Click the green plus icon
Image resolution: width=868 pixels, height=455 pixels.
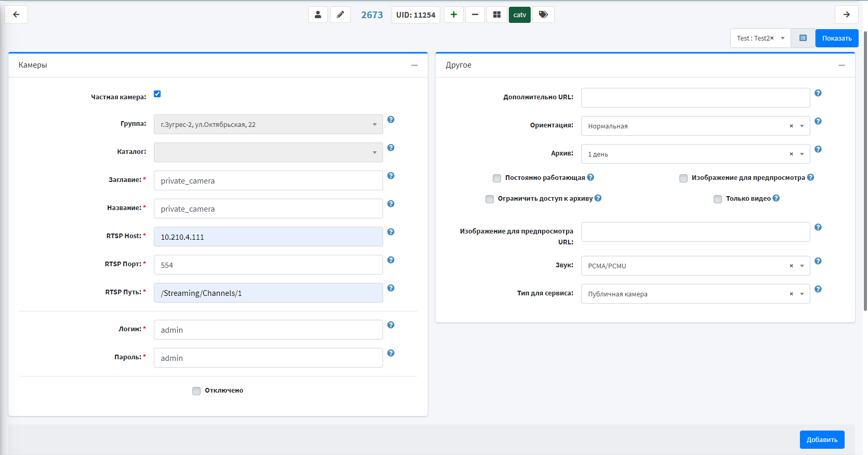pyautogui.click(x=453, y=15)
